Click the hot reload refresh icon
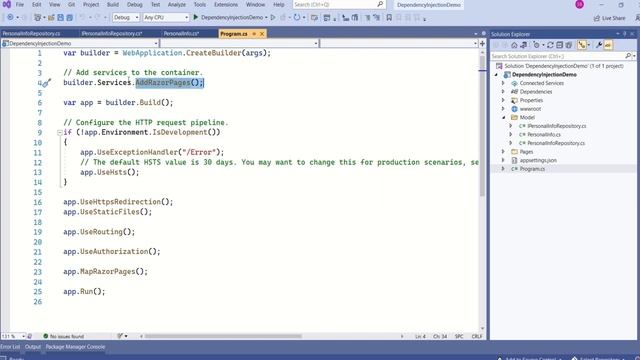Viewport: 640px width, 360px height. (x=297, y=18)
